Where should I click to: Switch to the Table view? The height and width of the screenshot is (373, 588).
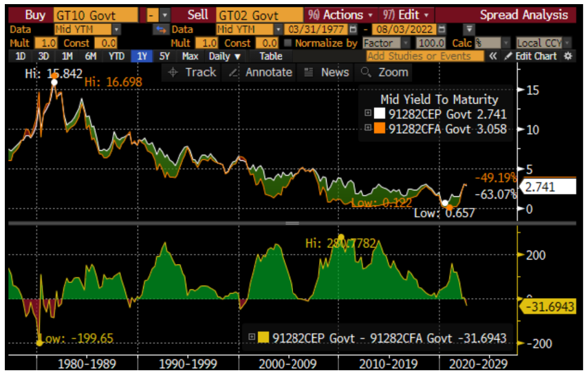click(271, 56)
